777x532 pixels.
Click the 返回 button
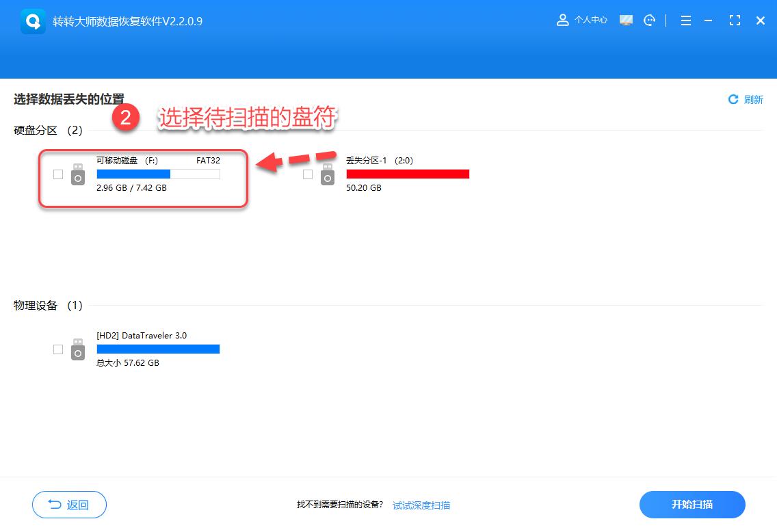69,504
